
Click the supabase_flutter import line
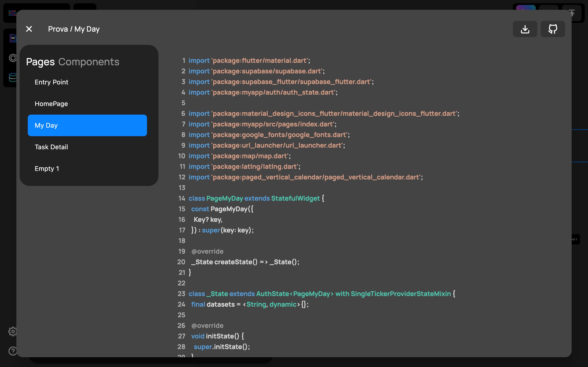pos(281,82)
